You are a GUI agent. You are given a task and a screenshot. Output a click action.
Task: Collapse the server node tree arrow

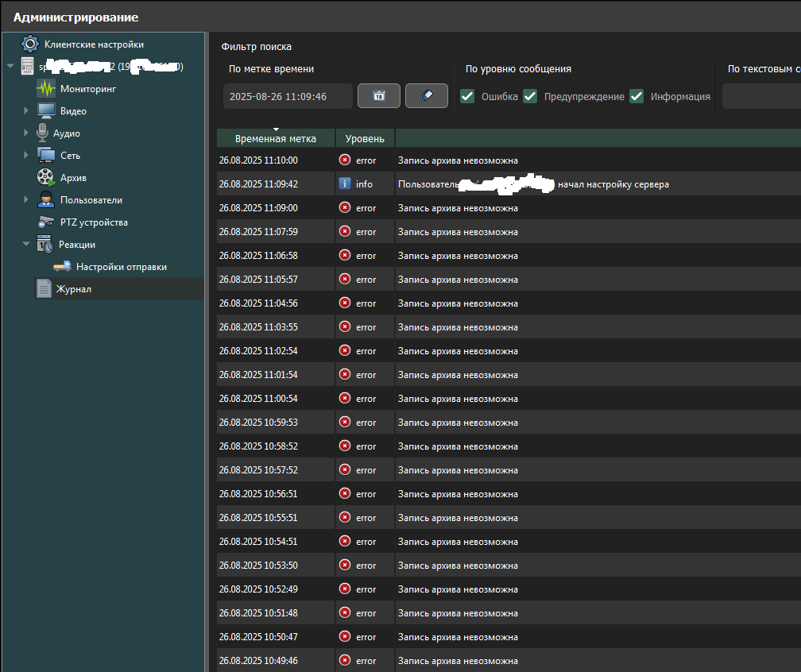point(10,66)
